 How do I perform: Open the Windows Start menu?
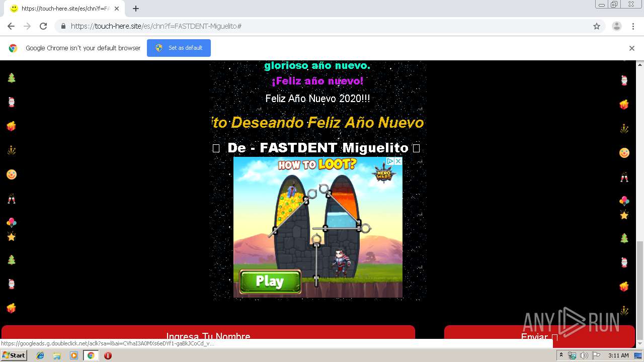[x=14, y=355]
